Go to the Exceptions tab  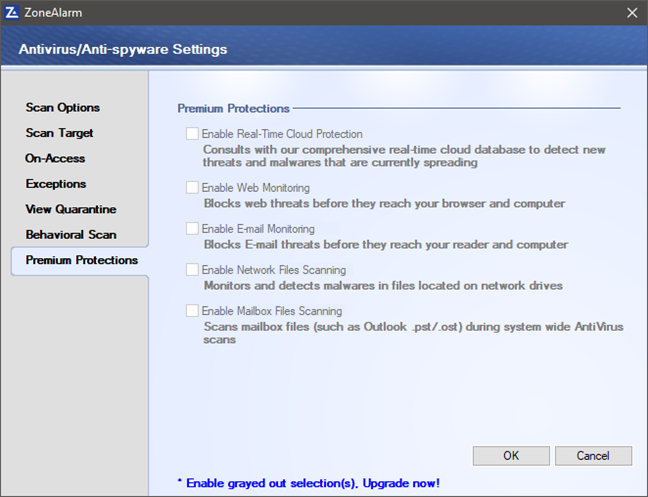[x=56, y=184]
